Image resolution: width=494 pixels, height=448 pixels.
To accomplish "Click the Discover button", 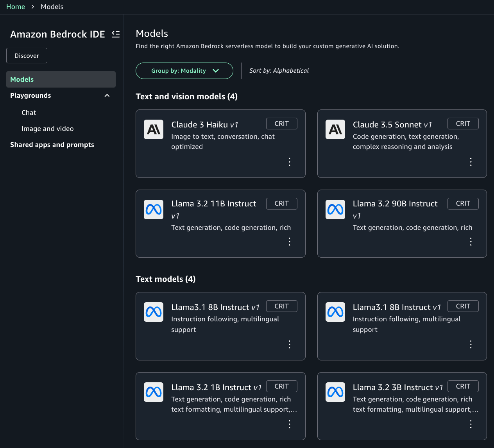I will [27, 56].
